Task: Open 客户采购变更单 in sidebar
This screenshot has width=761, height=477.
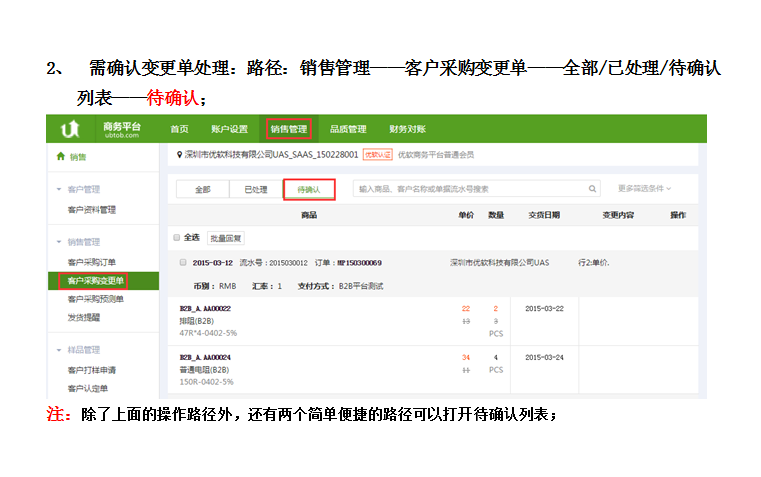Action: click(x=95, y=281)
